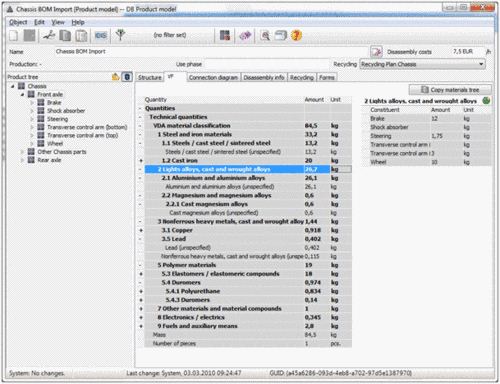Click the filter funnel toolbar icon
500x384 pixels.
pyautogui.click(x=120, y=35)
